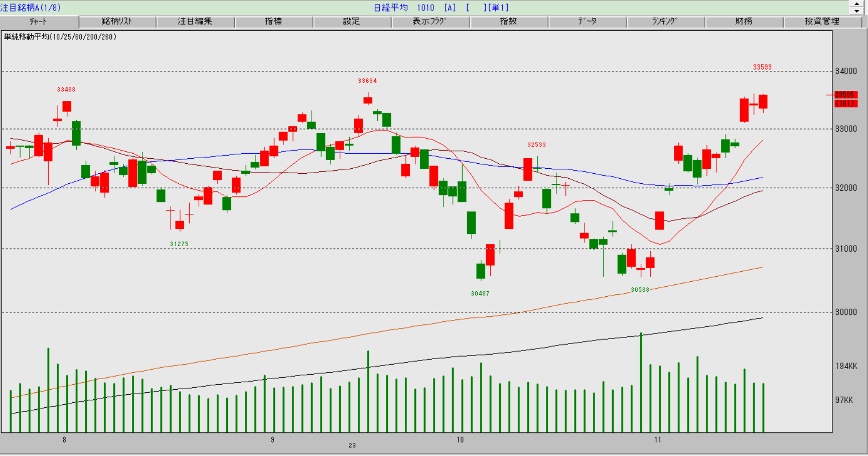Click the 注目銘柄A(1/8) header label
Viewport: 868px width, 456px height.
click(31, 8)
